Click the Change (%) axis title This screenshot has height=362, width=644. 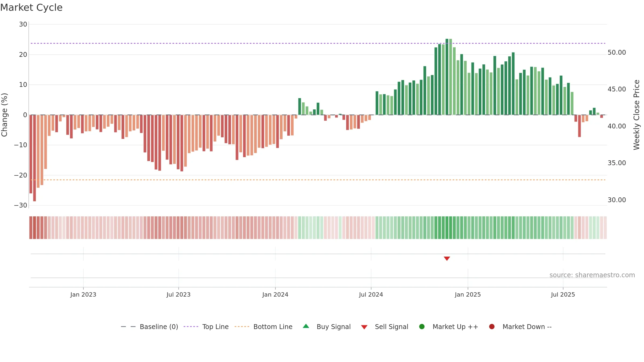pyautogui.click(x=4, y=115)
